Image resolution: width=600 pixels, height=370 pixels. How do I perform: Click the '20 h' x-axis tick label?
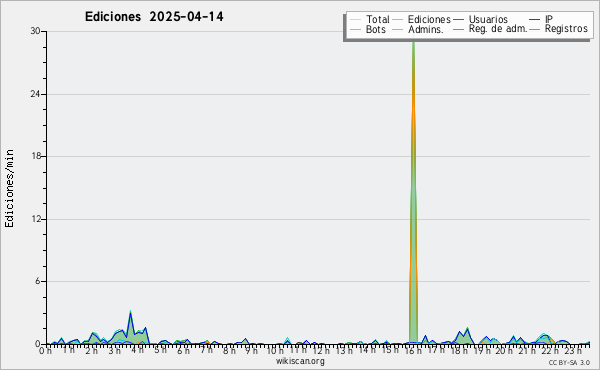pos(504,350)
